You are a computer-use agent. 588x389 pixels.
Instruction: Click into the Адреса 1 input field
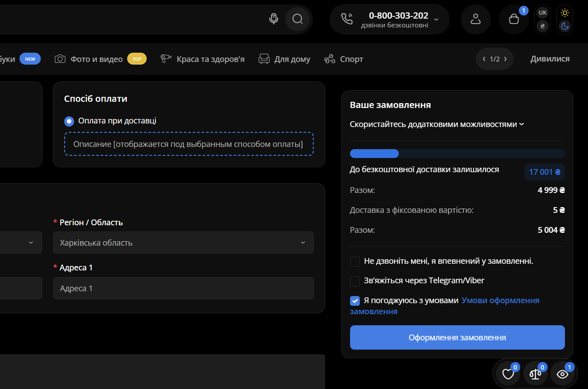[x=183, y=288]
